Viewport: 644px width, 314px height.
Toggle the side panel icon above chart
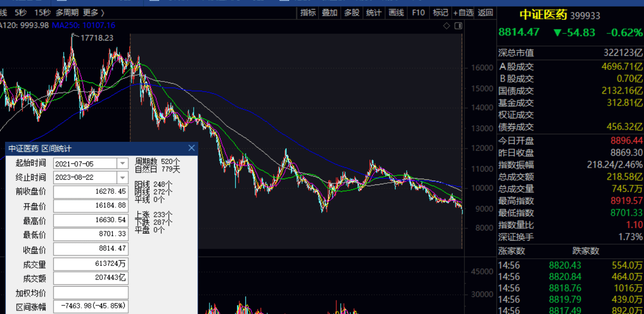click(458, 26)
